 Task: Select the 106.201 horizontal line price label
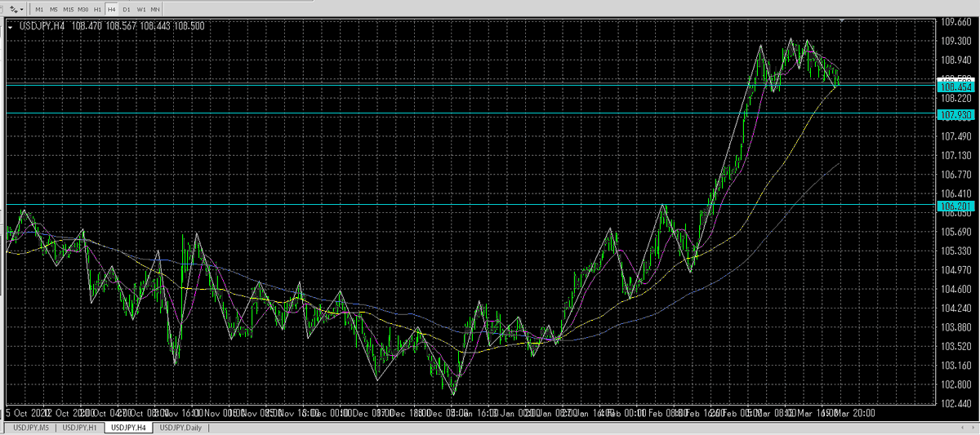pyautogui.click(x=955, y=205)
